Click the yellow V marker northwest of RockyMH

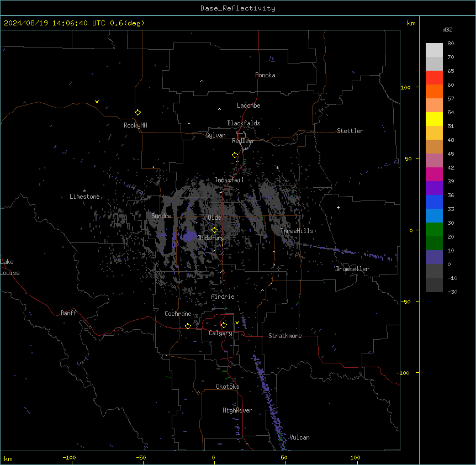(x=97, y=102)
